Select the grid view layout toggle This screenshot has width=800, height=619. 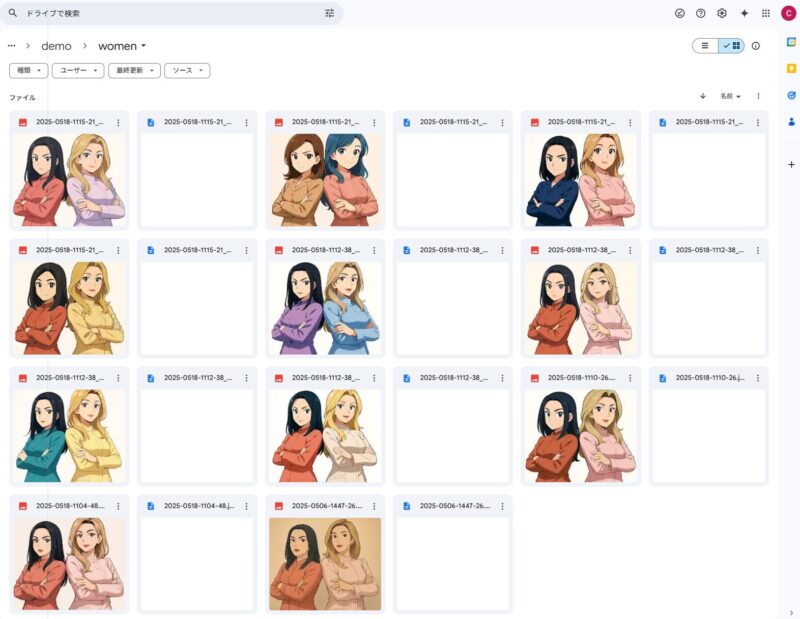click(732, 46)
